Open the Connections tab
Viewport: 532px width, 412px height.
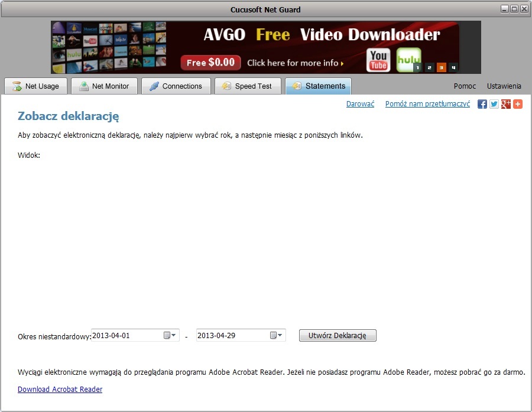pyautogui.click(x=176, y=86)
